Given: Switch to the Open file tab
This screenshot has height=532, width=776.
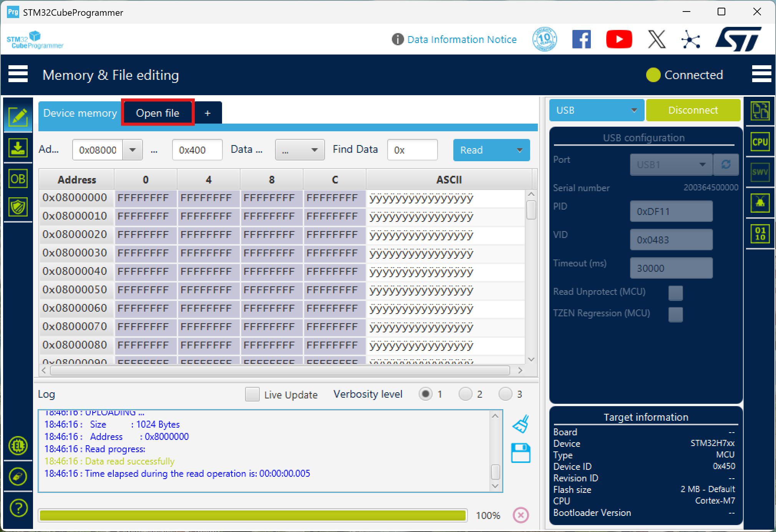Looking at the screenshot, I should [158, 113].
